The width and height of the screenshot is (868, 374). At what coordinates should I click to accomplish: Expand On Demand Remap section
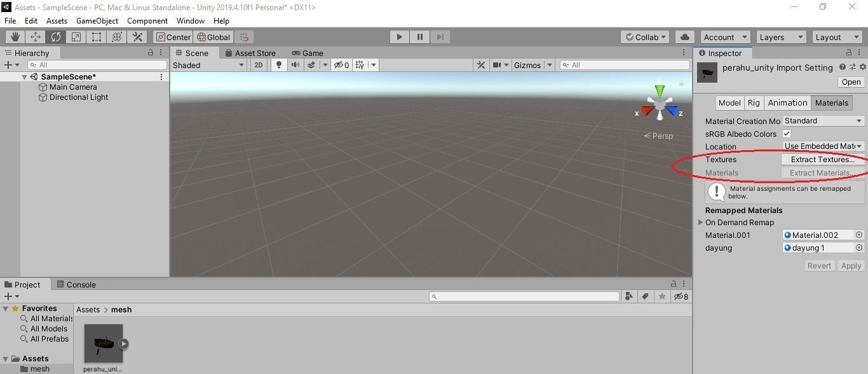701,223
